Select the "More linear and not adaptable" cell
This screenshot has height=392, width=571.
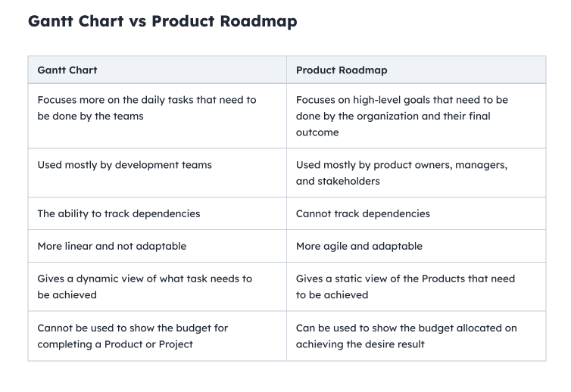coord(111,246)
